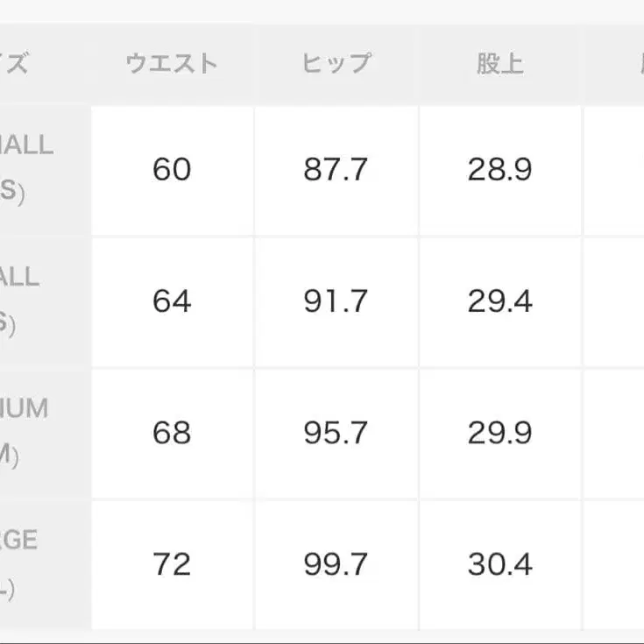Select the rise value 29.4 cell
The width and height of the screenshot is (644, 644).
500,301
